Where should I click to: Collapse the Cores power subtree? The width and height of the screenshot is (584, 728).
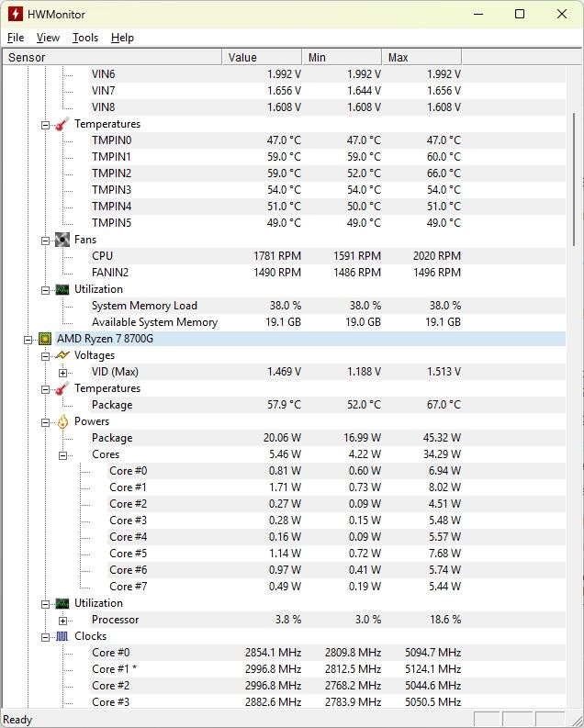point(62,455)
